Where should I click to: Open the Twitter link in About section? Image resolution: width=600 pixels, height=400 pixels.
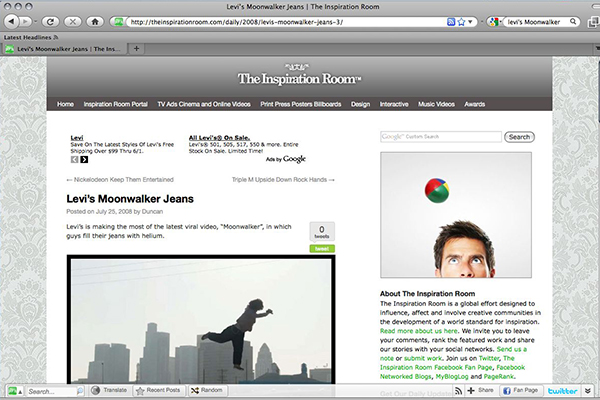pyautogui.click(x=489, y=358)
